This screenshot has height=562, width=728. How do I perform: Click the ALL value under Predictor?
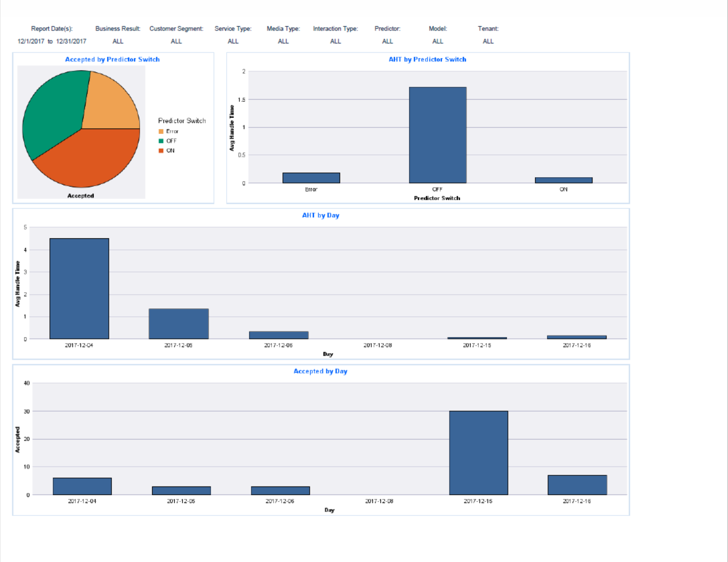pos(387,41)
